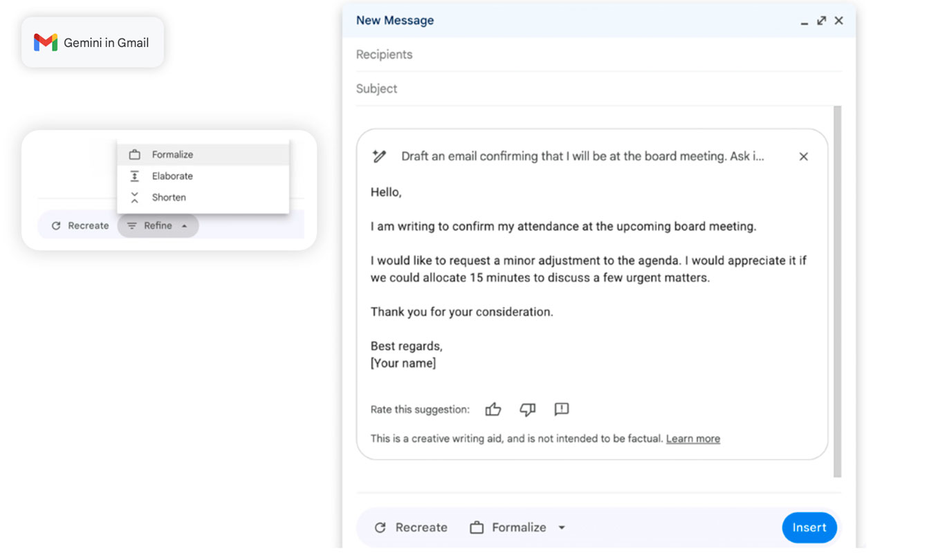The width and height of the screenshot is (938, 560).
Task: Click the briefcase icon beside Formalize menu item
Action: pyautogui.click(x=135, y=155)
